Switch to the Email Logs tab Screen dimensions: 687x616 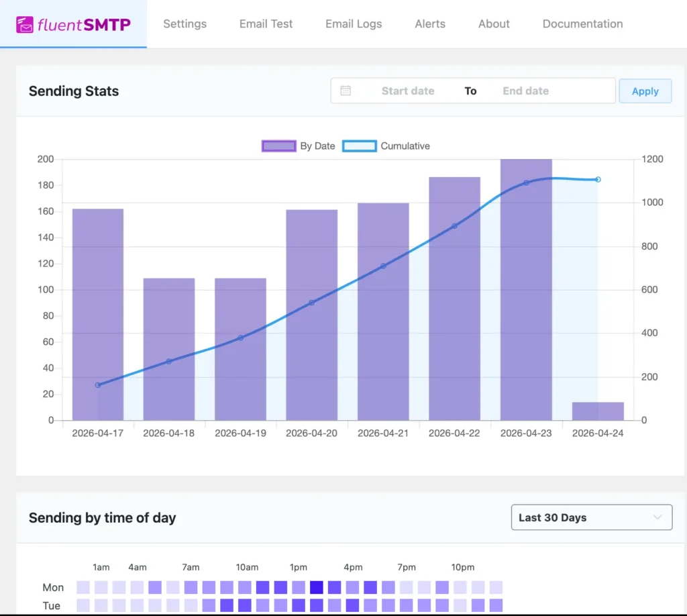[x=353, y=23]
